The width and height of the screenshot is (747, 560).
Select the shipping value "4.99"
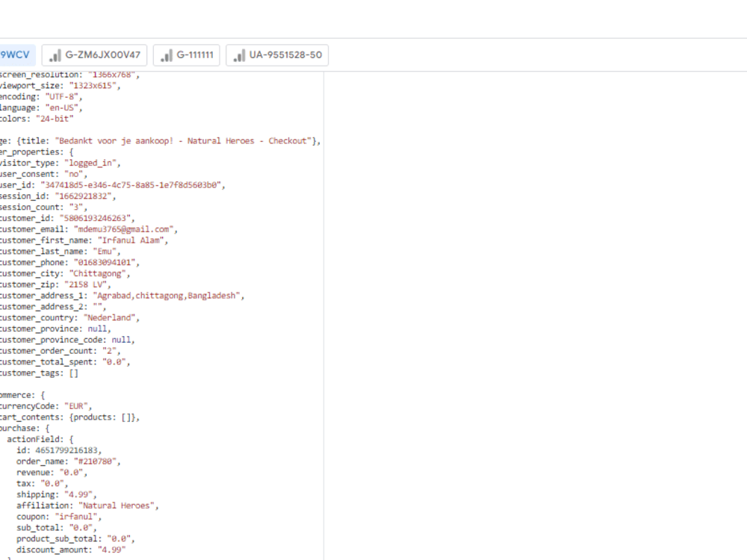pos(78,494)
